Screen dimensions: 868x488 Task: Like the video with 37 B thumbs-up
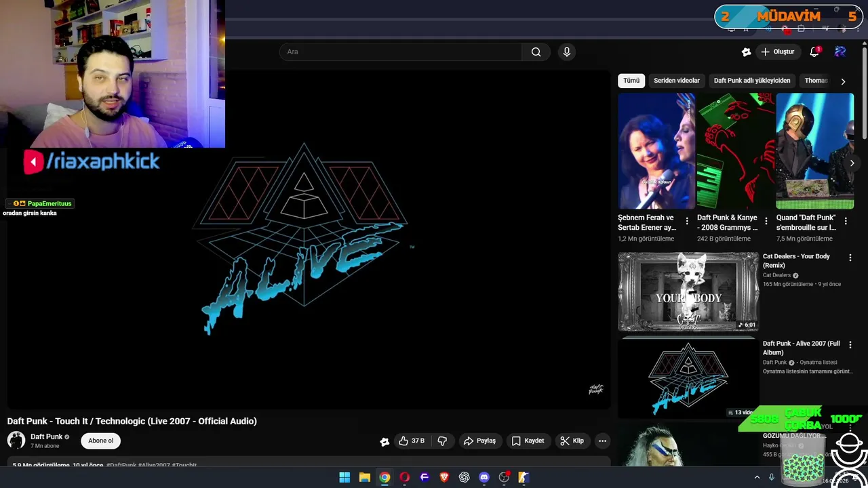[x=412, y=441]
